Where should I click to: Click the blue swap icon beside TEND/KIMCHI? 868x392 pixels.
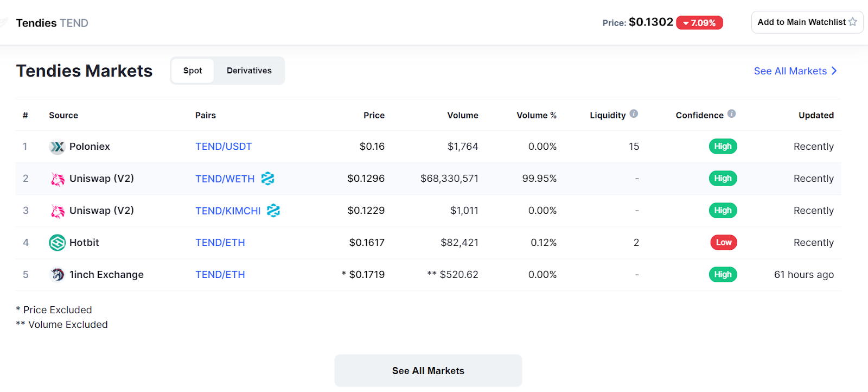pos(273,211)
